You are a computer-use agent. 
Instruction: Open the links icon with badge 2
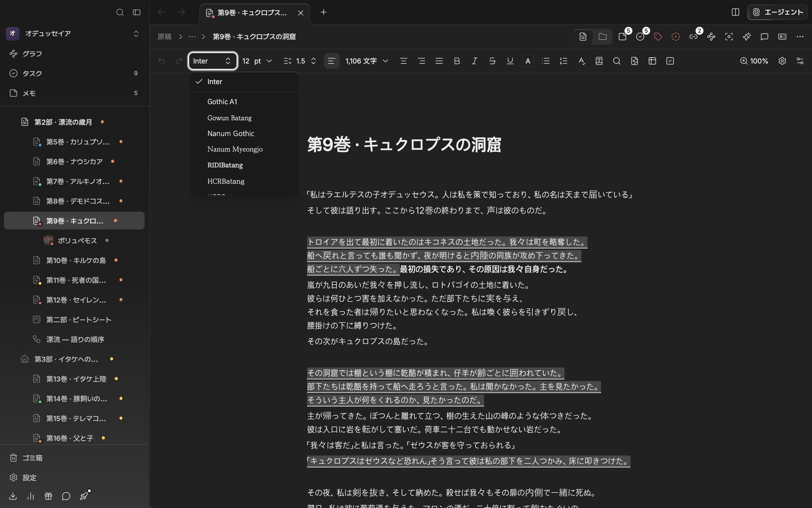(x=694, y=37)
